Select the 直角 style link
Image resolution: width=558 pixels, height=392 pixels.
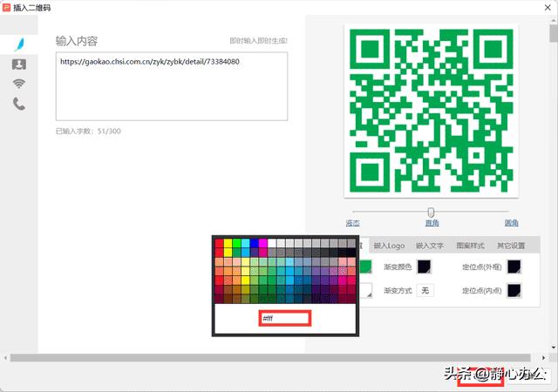coord(432,223)
